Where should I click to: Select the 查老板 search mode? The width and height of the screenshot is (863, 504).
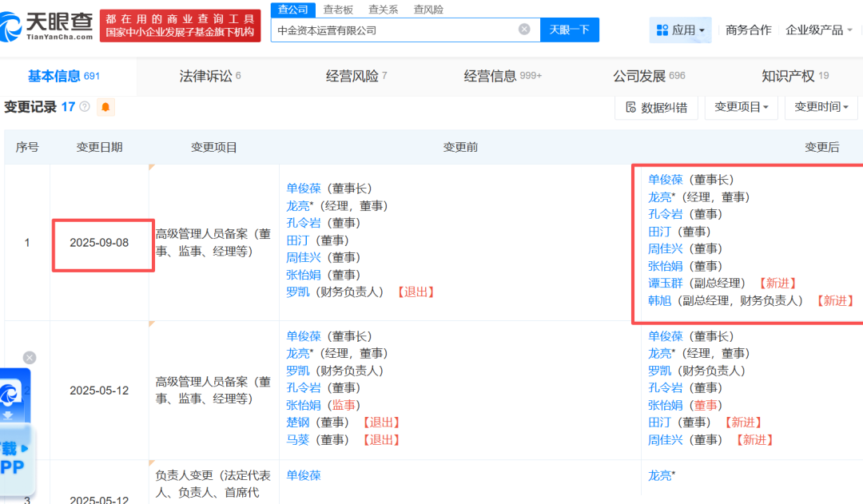(x=338, y=10)
